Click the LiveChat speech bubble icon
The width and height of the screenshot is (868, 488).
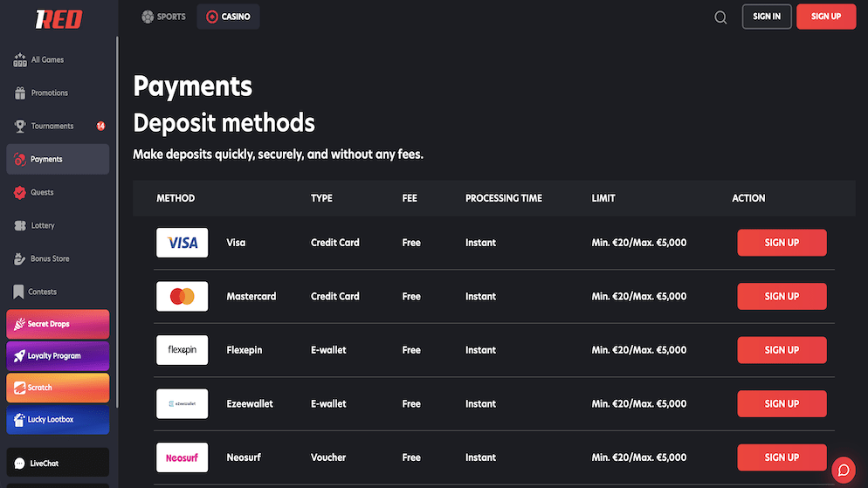(x=19, y=464)
